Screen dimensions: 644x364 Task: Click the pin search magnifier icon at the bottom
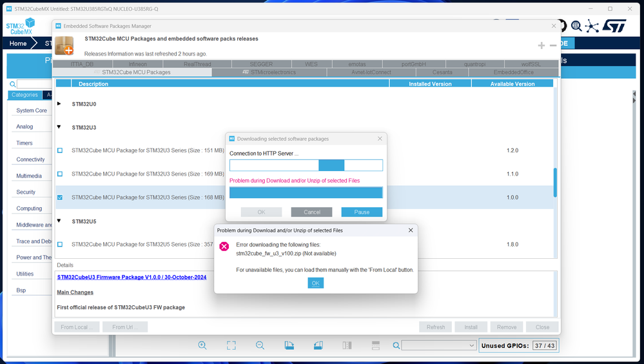tap(396, 345)
